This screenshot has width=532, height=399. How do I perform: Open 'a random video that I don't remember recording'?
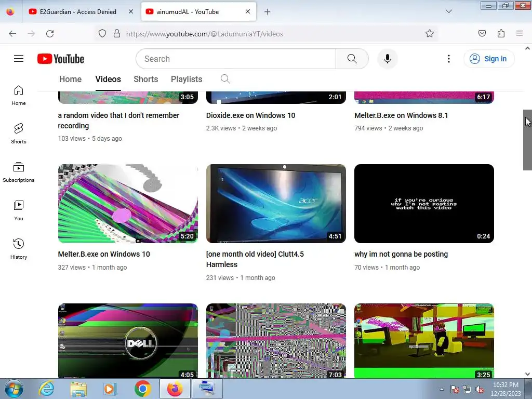click(x=118, y=121)
